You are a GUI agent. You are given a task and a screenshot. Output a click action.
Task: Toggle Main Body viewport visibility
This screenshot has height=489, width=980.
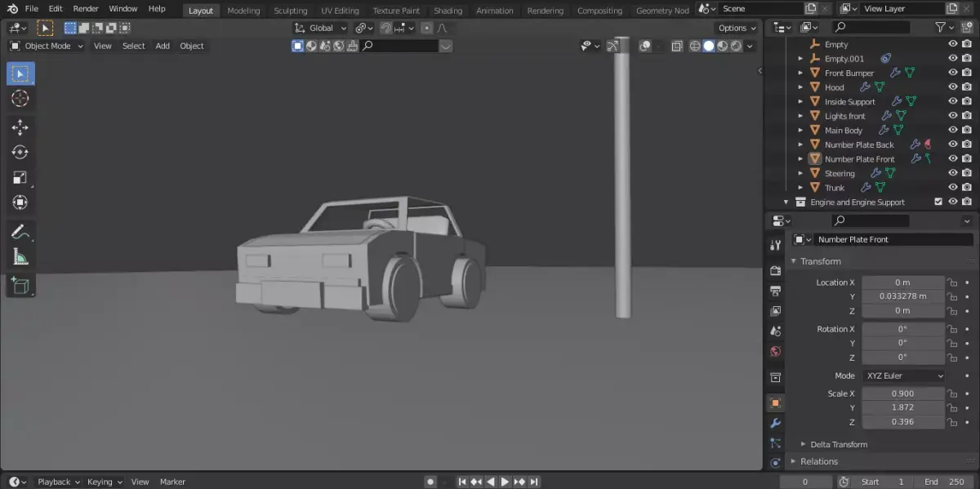pyautogui.click(x=952, y=130)
